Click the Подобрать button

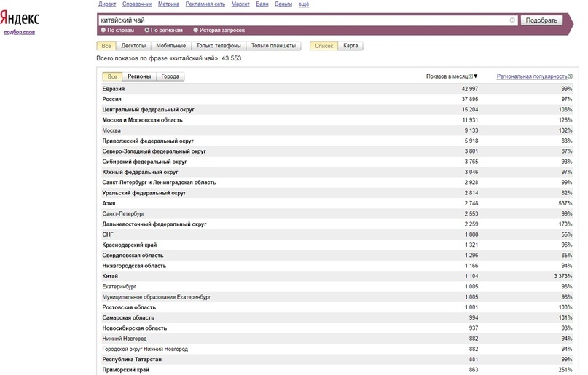(541, 20)
